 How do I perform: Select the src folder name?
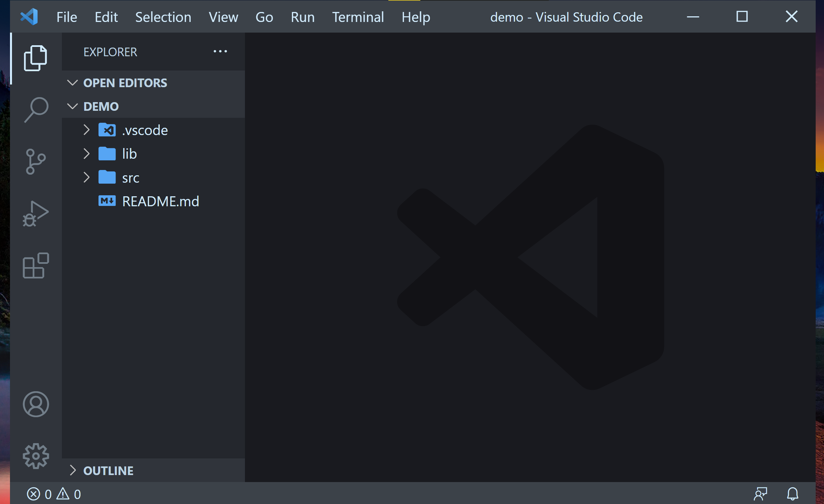[x=131, y=178]
